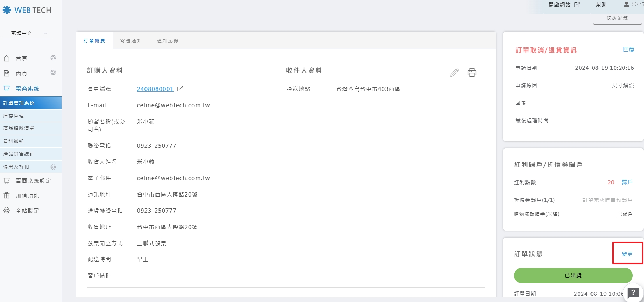
Task: Click gear icon next to 首頁
Action: point(53,58)
